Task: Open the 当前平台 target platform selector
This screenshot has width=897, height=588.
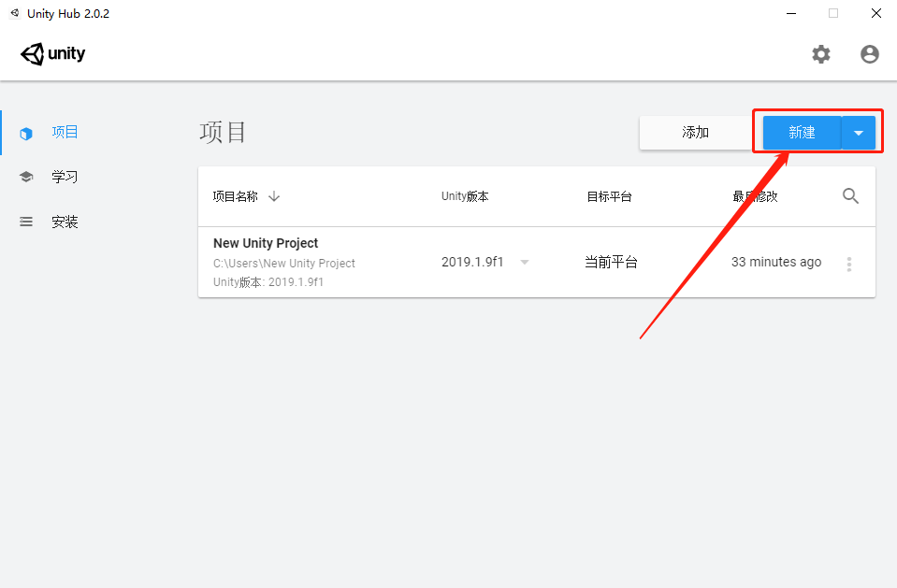Action: (611, 262)
